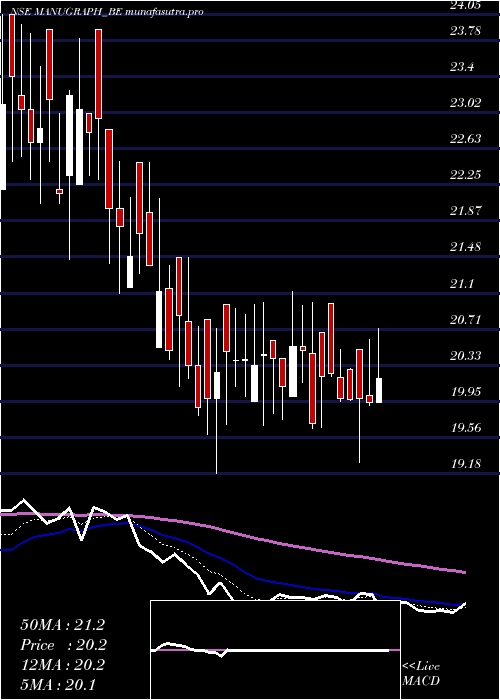Click the 23.02 price axis label
The height and width of the screenshot is (700, 500).
click(466, 103)
